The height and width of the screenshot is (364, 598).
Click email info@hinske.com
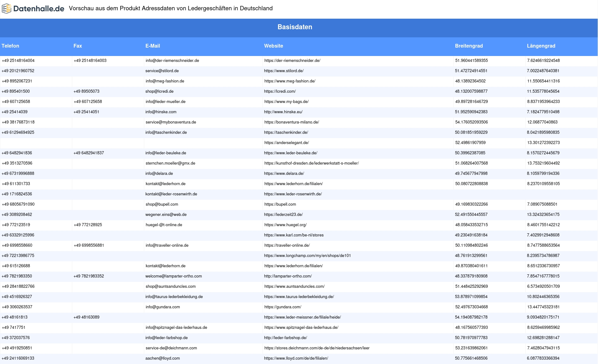[x=161, y=112]
